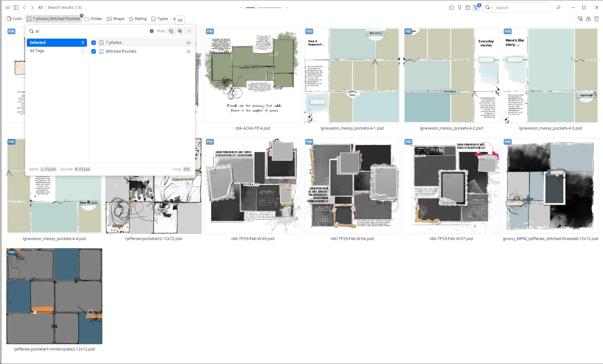Image resolution: width=603 pixels, height=364 pixels.
Task: Select the intersect rule toggle button
Action: point(180,31)
